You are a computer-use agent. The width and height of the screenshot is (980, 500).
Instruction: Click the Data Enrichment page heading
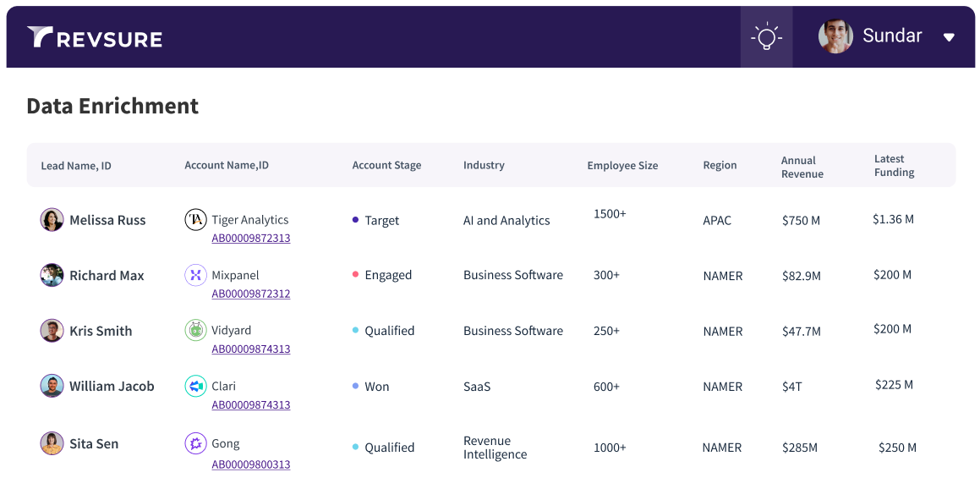coord(112,106)
